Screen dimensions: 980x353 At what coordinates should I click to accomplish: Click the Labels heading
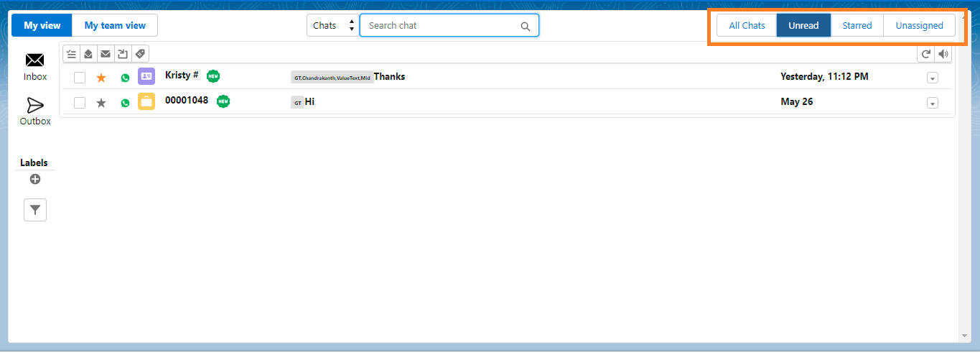[34, 162]
